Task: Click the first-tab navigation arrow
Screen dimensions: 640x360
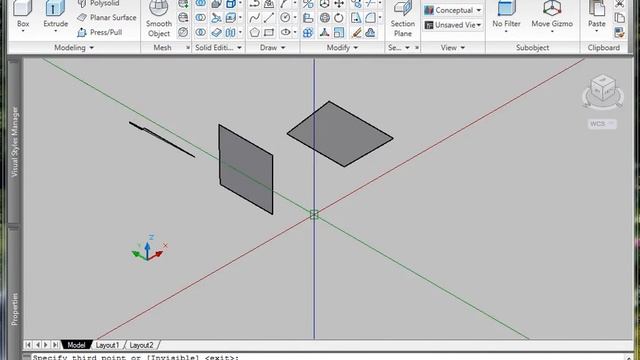Action: point(28,345)
